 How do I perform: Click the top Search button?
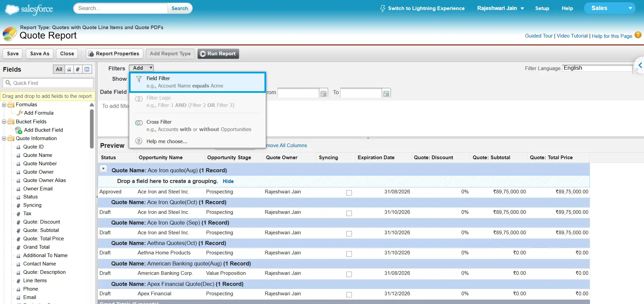(180, 8)
